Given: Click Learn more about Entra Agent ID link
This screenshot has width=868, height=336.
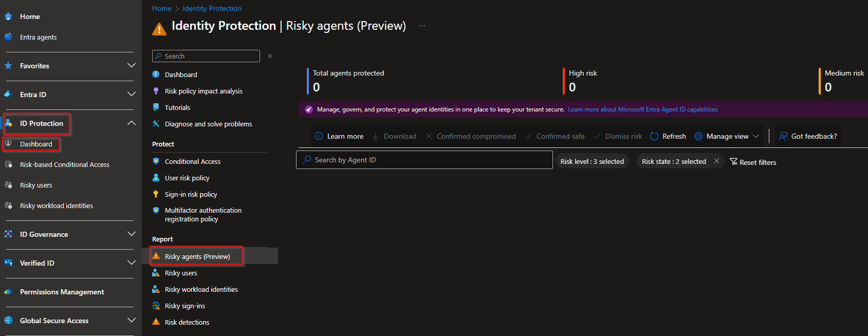Looking at the screenshot, I should [642, 109].
